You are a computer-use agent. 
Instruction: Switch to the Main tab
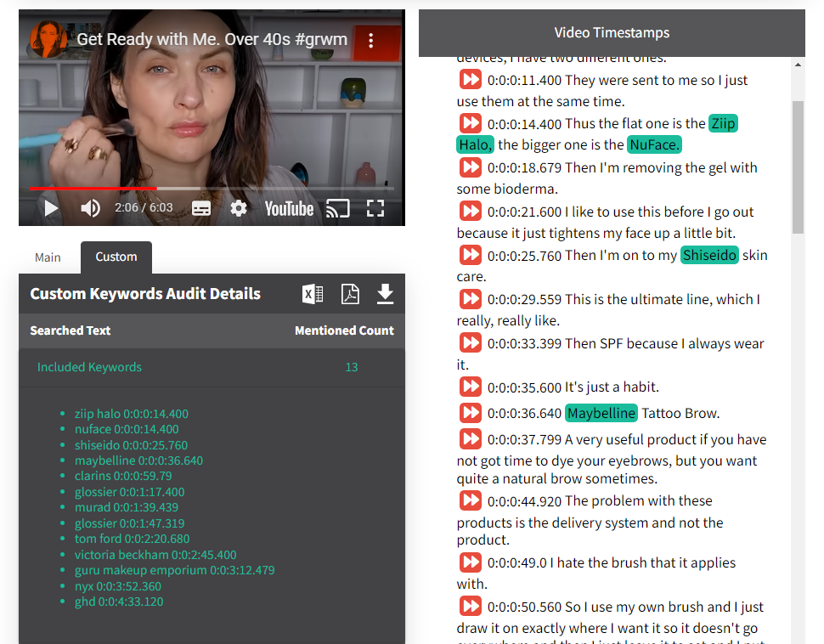(48, 257)
